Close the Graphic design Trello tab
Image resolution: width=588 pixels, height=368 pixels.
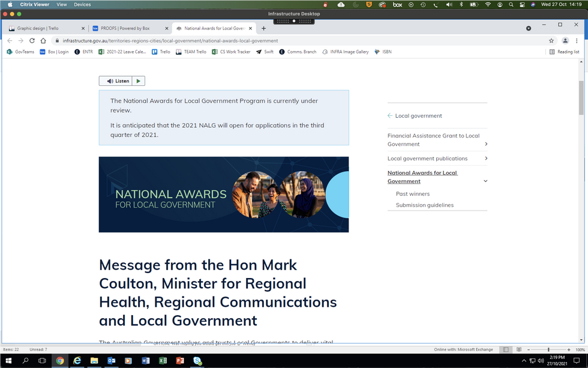(x=83, y=28)
